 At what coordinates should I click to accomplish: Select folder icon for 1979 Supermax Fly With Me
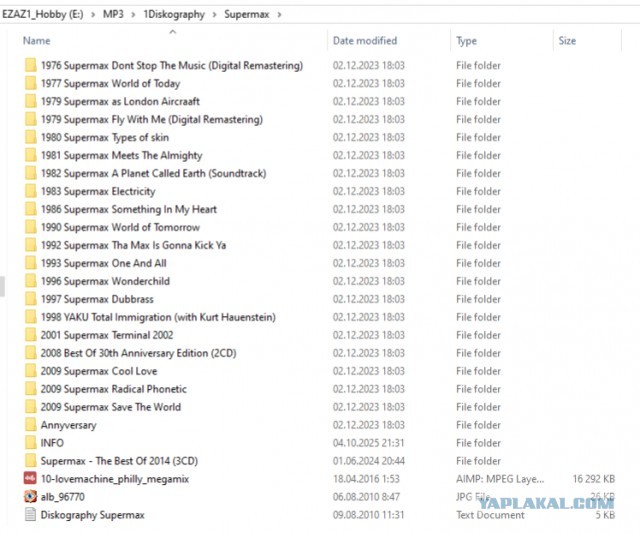[x=31, y=119]
